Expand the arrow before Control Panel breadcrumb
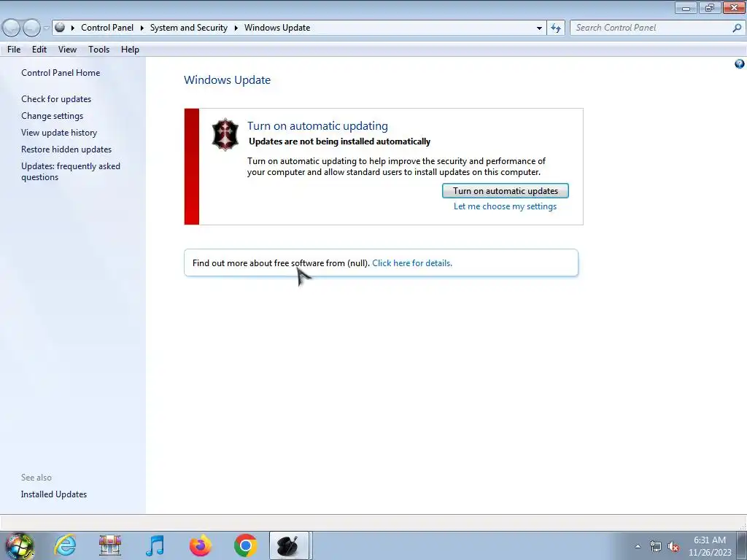The height and width of the screenshot is (560, 747). coord(73,28)
